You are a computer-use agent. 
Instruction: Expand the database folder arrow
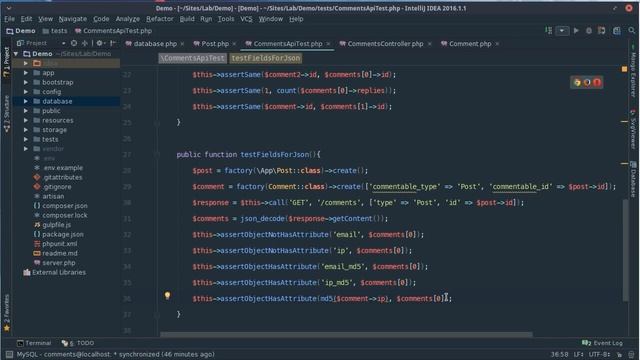[x=26, y=101]
